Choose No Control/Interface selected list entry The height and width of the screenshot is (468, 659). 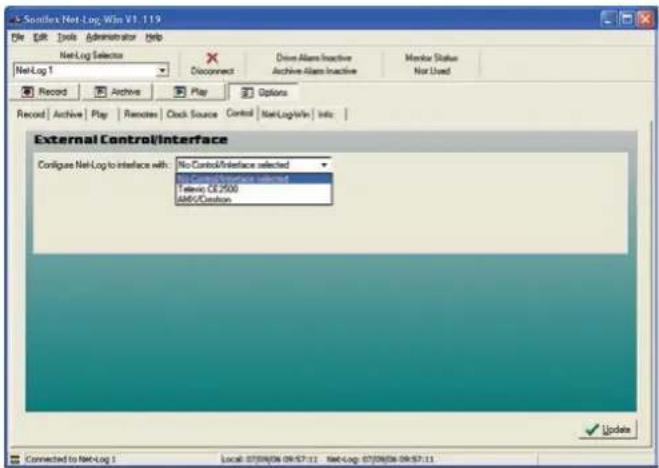[254, 179]
